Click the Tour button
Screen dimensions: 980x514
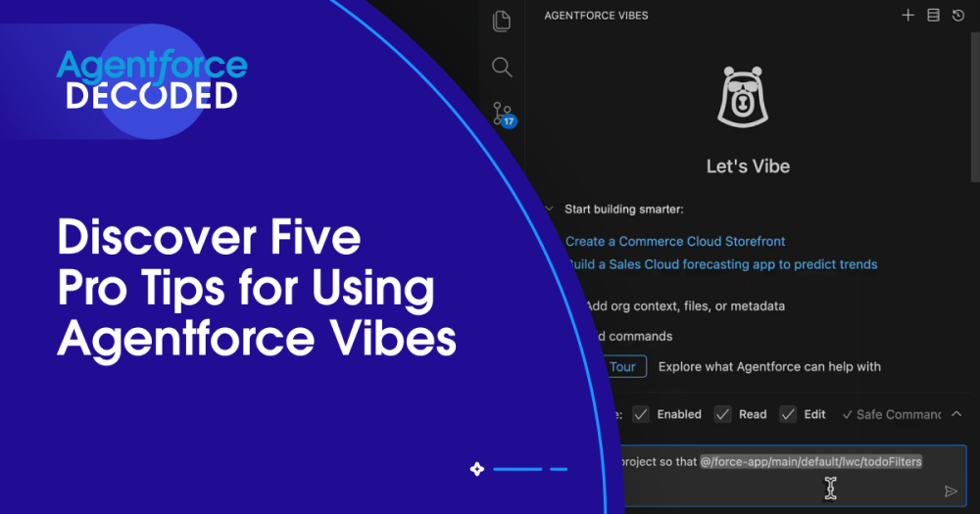coord(621,367)
